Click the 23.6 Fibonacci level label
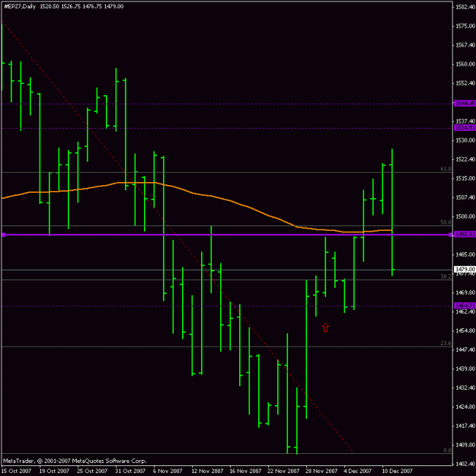This screenshot has height=476, width=476. point(446,343)
